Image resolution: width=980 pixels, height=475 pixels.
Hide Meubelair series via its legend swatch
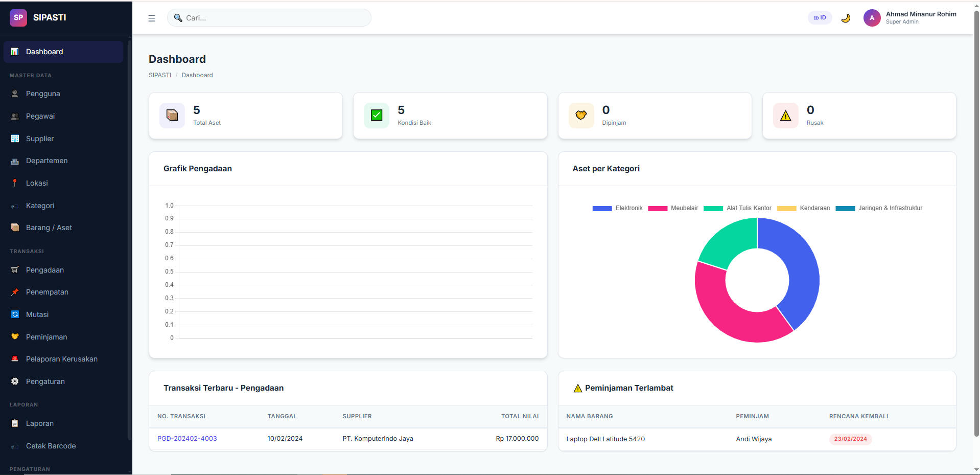(658, 209)
